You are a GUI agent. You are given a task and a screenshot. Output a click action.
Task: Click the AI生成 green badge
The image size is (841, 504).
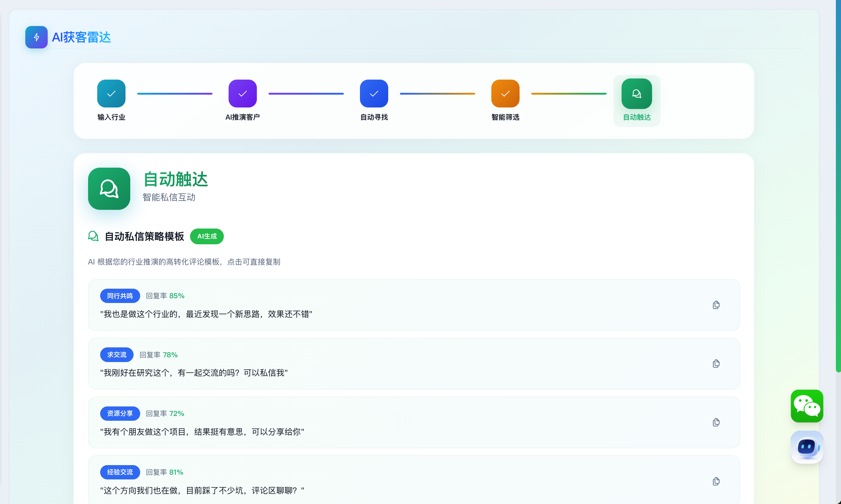(207, 237)
